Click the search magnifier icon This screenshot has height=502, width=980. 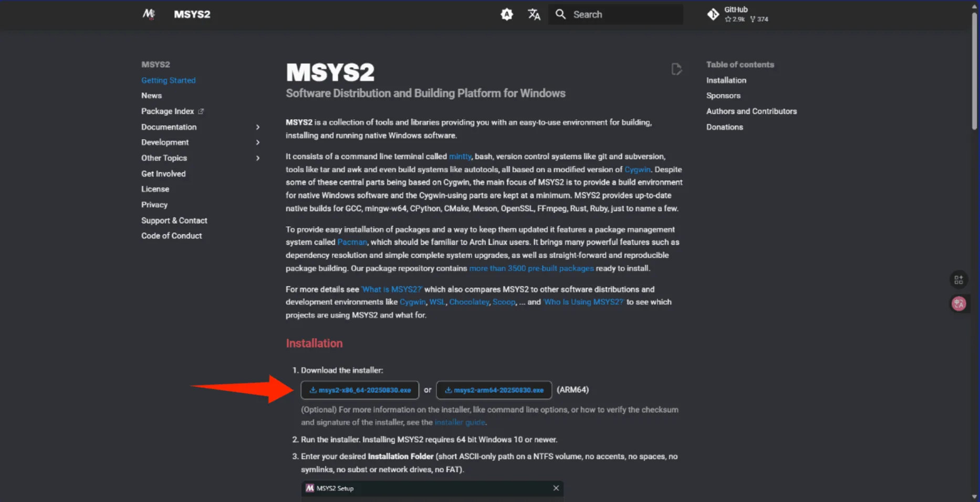pyautogui.click(x=560, y=15)
